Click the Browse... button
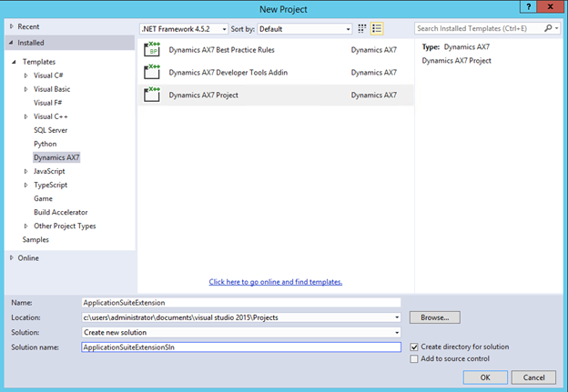Viewport: 568px width, 392px height. tap(435, 317)
